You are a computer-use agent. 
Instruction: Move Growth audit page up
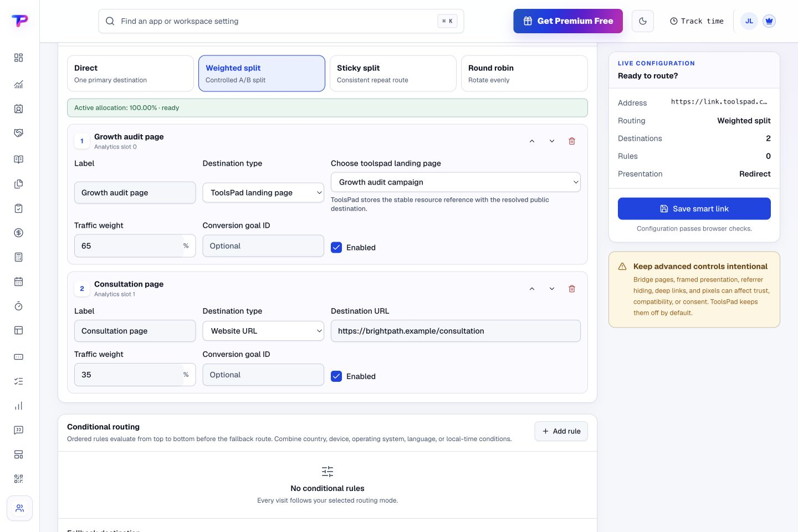point(532,141)
